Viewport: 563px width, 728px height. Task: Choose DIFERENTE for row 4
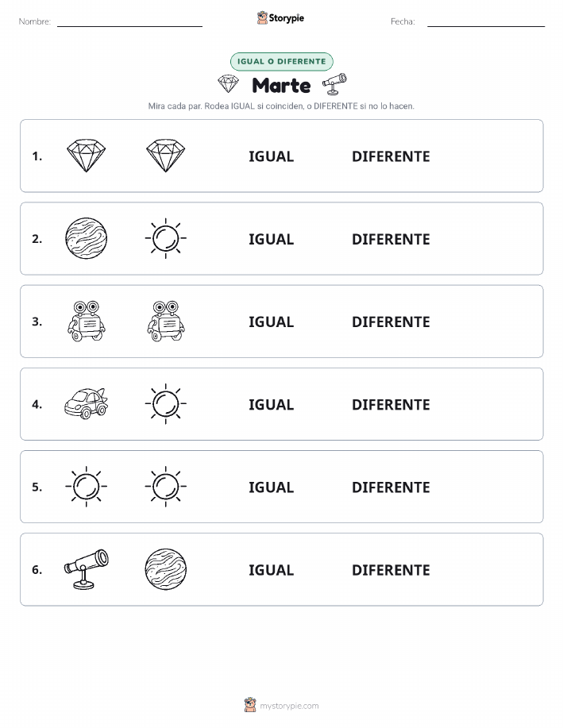pos(391,404)
